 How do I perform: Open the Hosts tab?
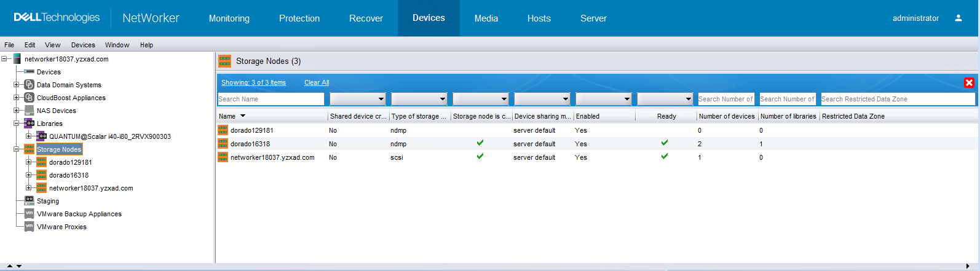539,18
